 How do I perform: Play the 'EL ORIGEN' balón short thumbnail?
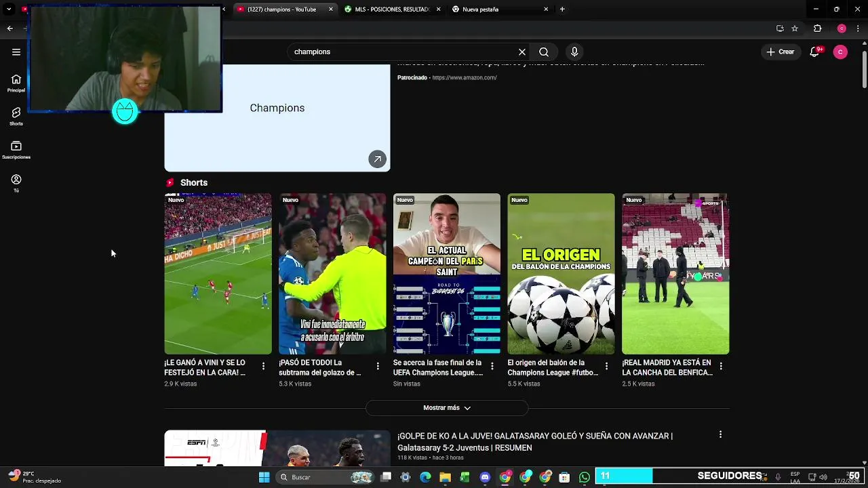(x=561, y=274)
